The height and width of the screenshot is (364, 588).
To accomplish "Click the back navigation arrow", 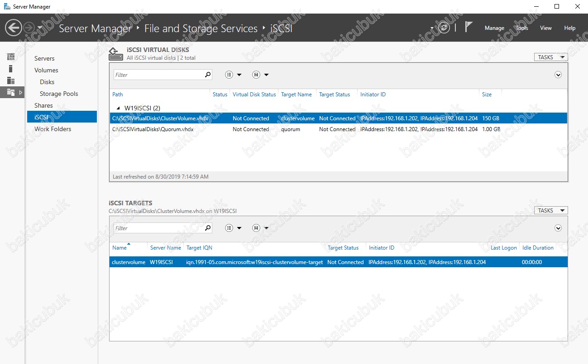I will click(x=14, y=28).
